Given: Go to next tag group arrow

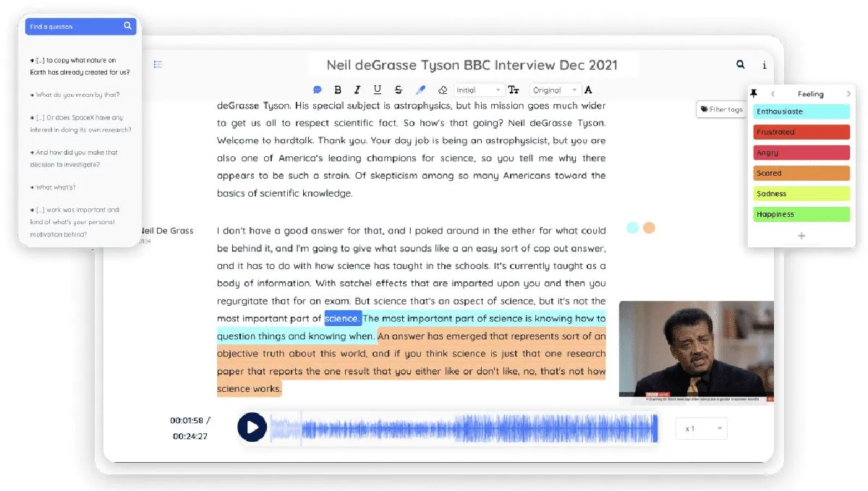Looking at the screenshot, I should point(848,94).
